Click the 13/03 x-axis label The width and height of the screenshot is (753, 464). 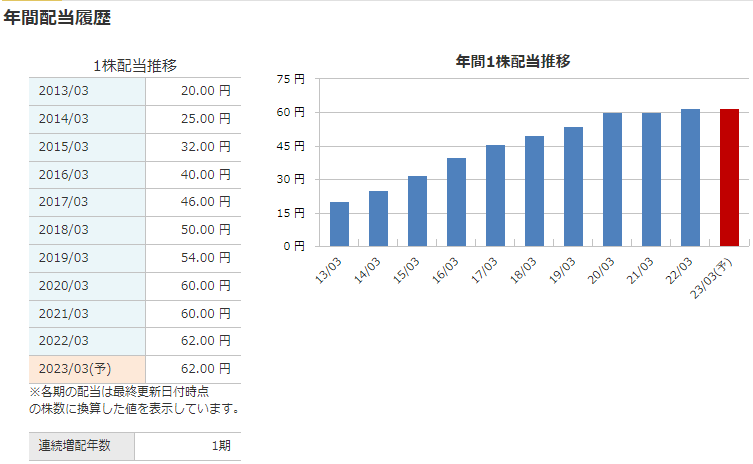(328, 270)
